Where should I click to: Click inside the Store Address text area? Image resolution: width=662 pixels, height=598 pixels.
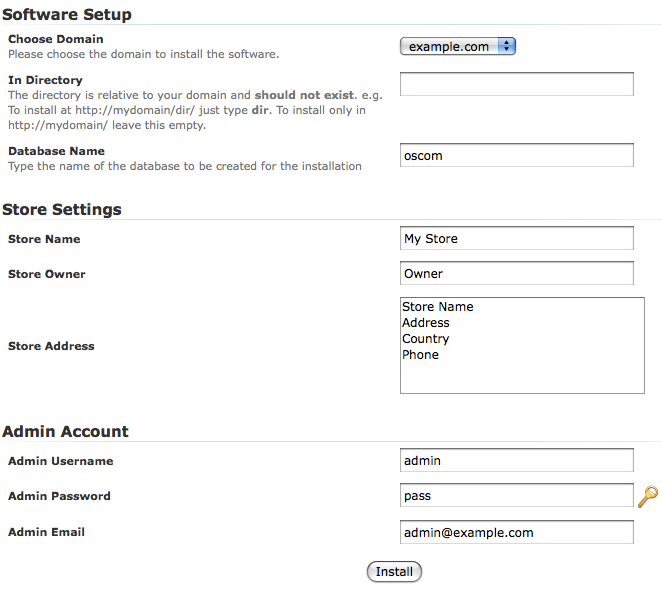(522, 345)
